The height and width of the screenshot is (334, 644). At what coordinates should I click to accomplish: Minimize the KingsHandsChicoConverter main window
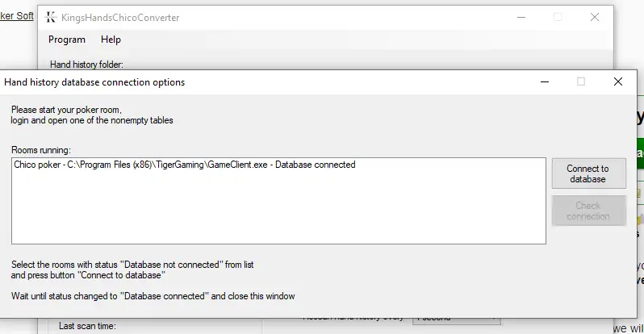click(521, 17)
